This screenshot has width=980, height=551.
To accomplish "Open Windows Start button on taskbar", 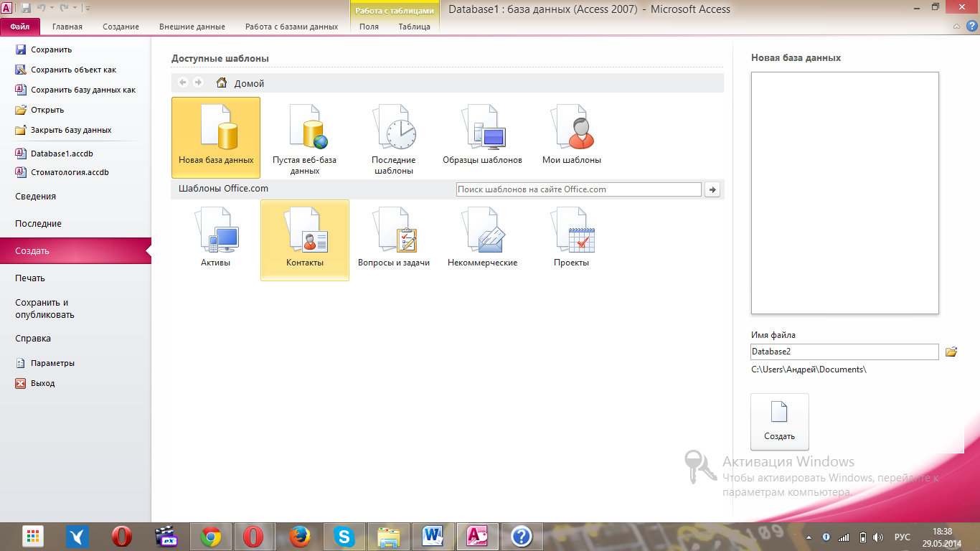I will 33,536.
